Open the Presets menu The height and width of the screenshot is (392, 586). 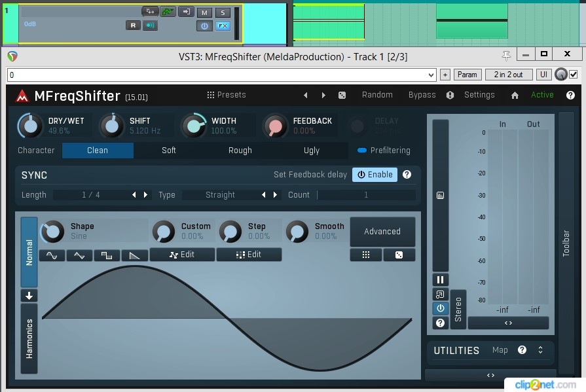click(227, 95)
